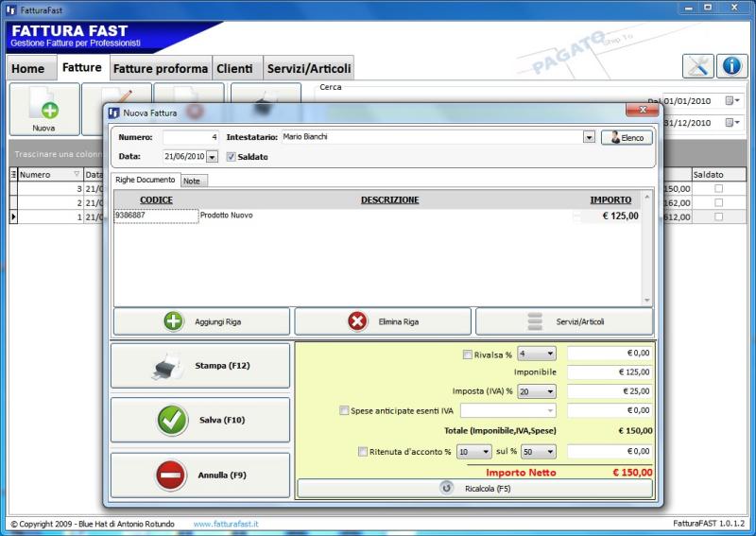Image resolution: width=756 pixels, height=536 pixels.
Task: Click the Numero input field
Action: (x=190, y=137)
